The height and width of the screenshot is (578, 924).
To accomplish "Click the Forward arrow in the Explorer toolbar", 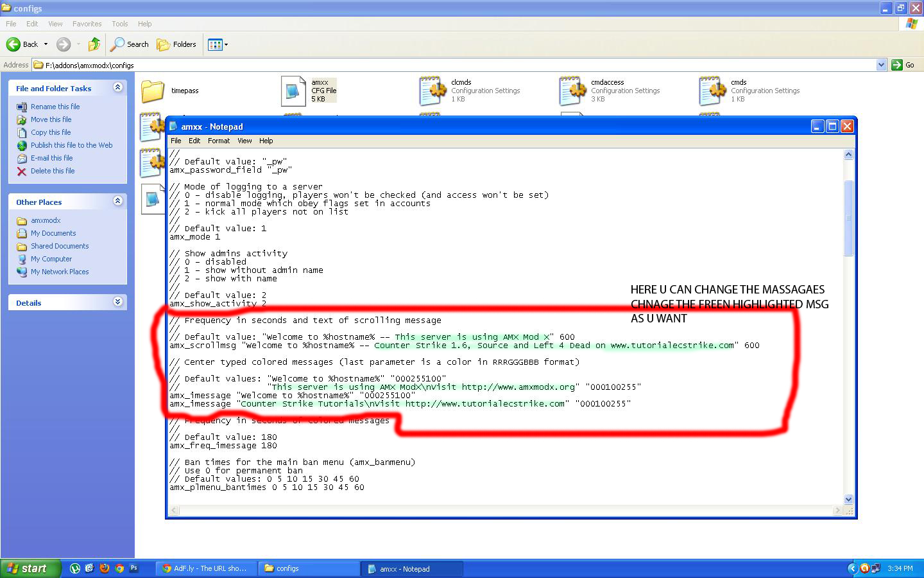I will [x=63, y=44].
